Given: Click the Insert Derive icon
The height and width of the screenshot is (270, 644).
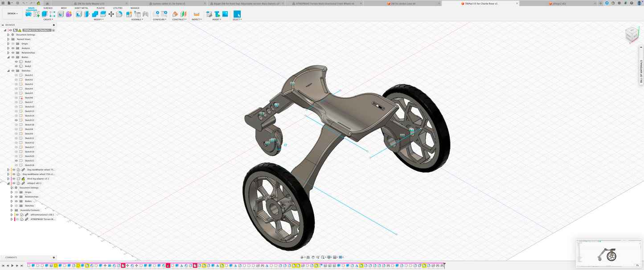Looking at the screenshot, I should click(209, 14).
